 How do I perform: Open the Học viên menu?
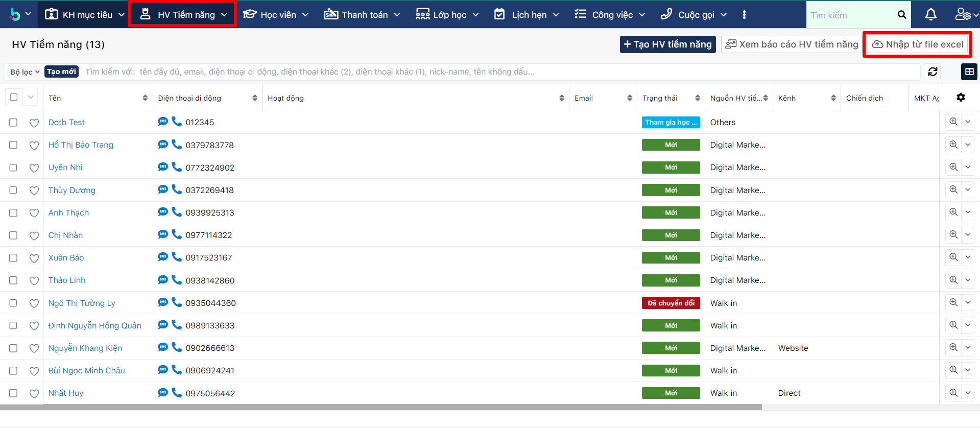(x=276, y=15)
